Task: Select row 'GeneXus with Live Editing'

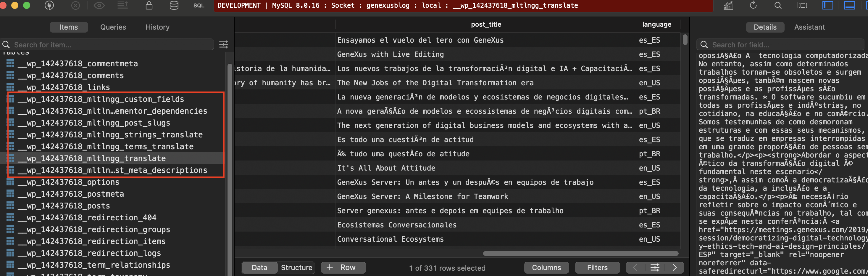Action: click(x=390, y=54)
